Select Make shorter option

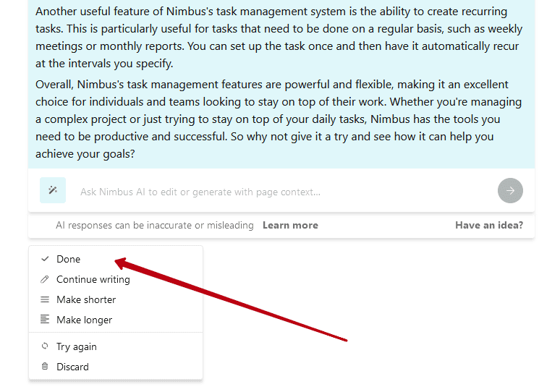pos(116,300)
